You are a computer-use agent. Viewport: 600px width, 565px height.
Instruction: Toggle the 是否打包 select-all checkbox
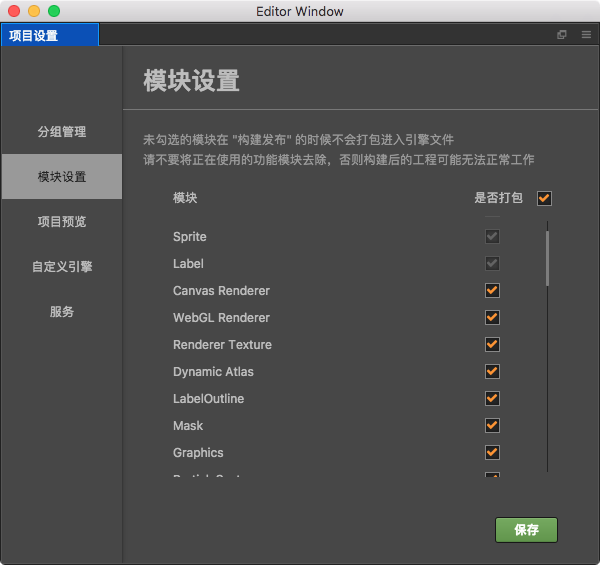click(544, 198)
